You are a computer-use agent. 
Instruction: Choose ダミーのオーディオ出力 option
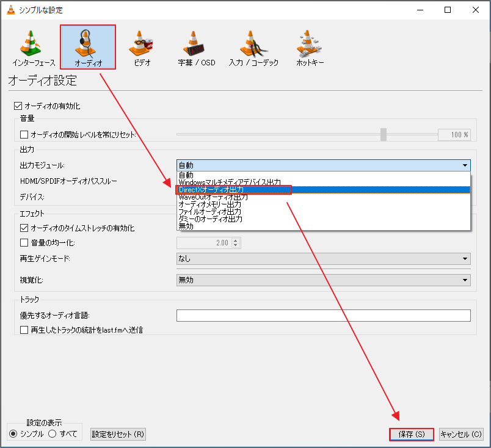point(324,219)
